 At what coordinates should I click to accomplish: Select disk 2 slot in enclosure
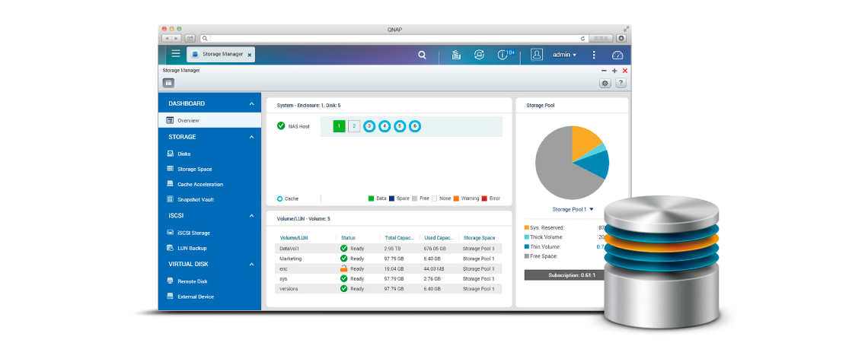[354, 126]
